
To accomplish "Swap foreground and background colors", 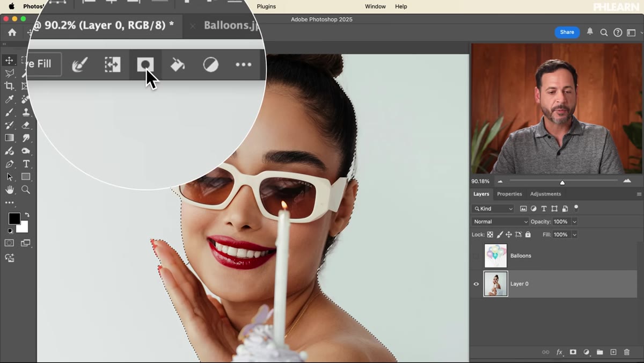I will point(27,215).
